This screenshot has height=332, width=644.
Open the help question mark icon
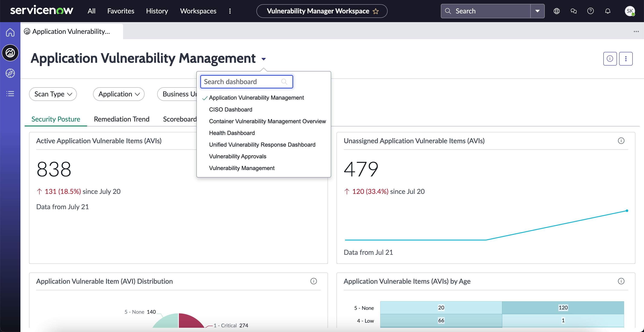pos(591,11)
